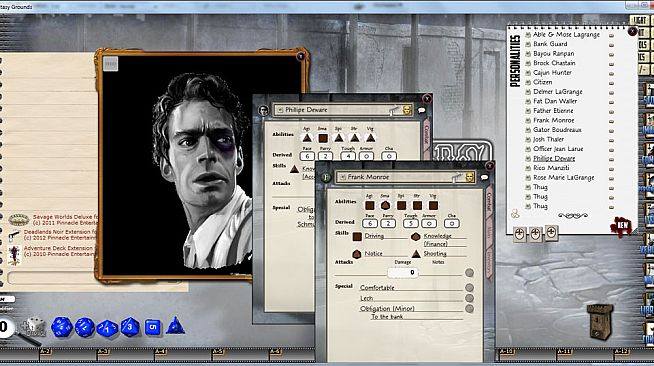This screenshot has height=366, width=654.
Task: Click the Damage field showing 0
Action: (402, 273)
